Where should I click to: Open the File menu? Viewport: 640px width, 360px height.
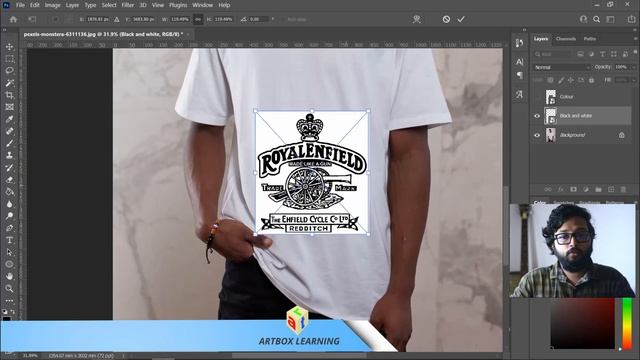tap(20, 5)
